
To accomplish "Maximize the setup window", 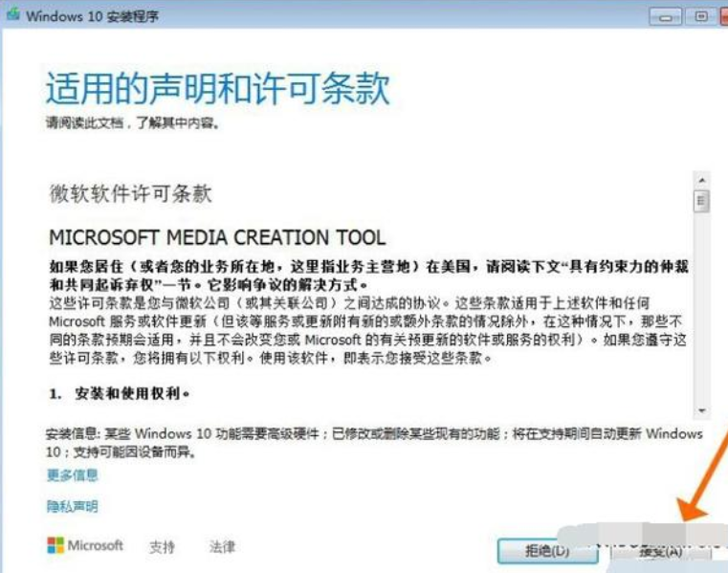I will point(700,16).
